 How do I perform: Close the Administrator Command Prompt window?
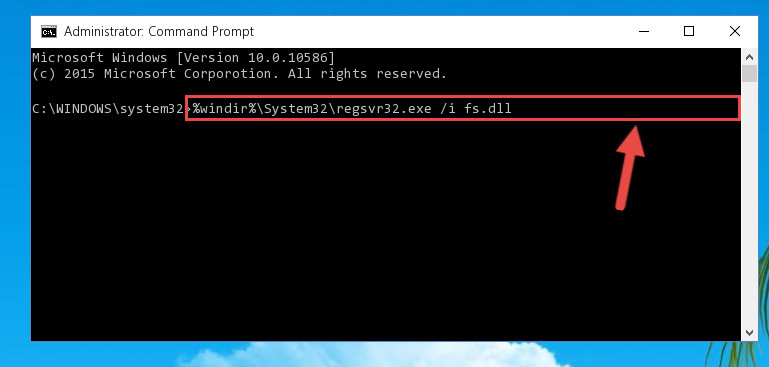[x=735, y=31]
